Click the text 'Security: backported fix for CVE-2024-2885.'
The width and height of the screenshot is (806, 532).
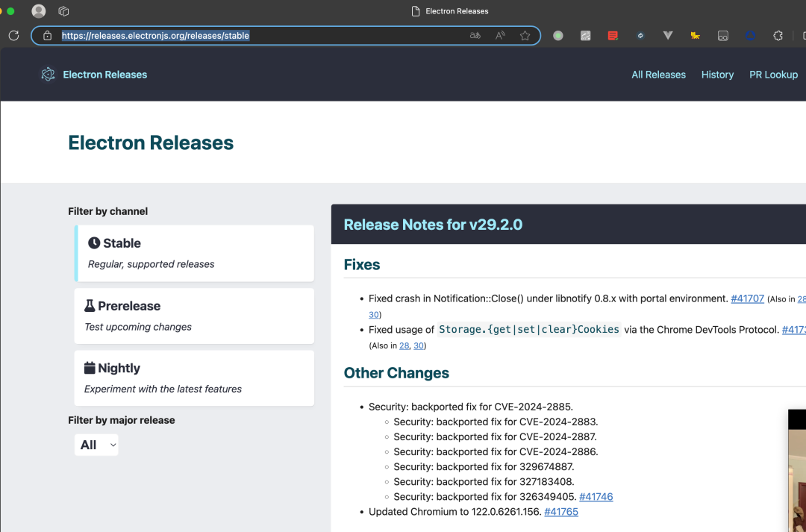(x=470, y=407)
